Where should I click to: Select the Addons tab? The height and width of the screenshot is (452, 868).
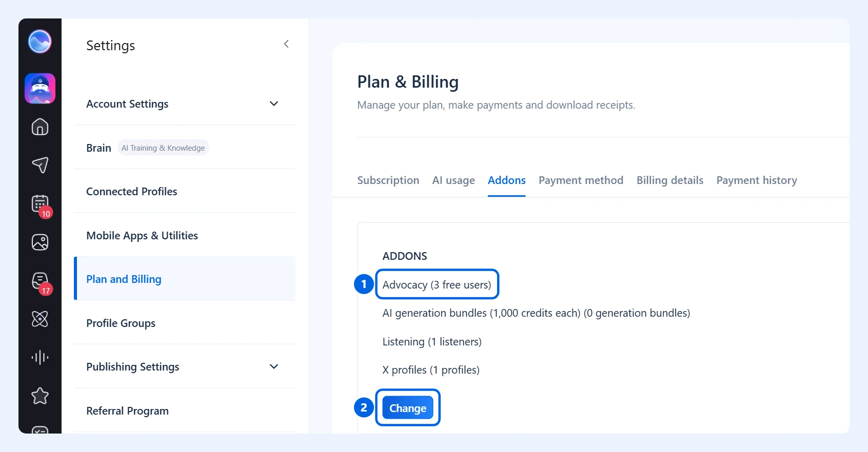click(507, 180)
